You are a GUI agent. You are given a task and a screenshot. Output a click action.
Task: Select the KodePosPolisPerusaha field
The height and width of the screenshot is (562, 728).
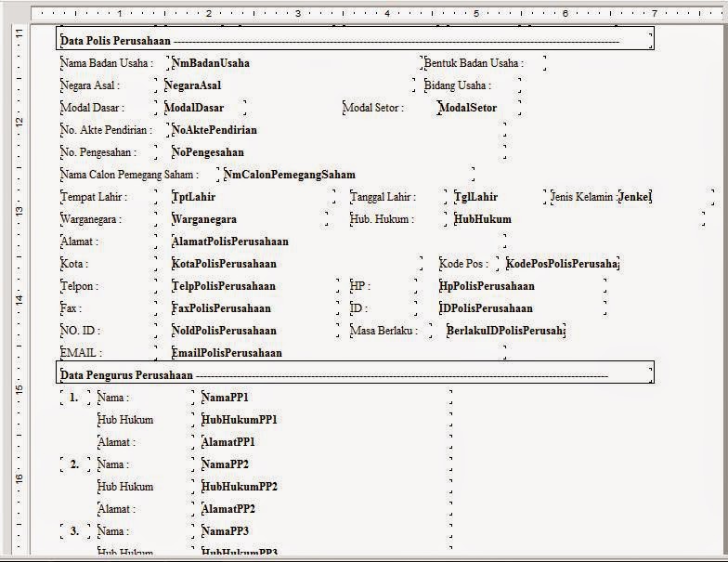pos(563,264)
